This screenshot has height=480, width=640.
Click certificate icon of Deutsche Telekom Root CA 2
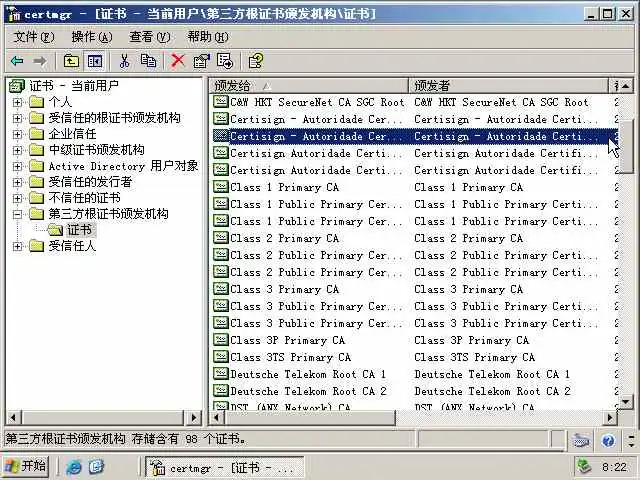point(220,391)
